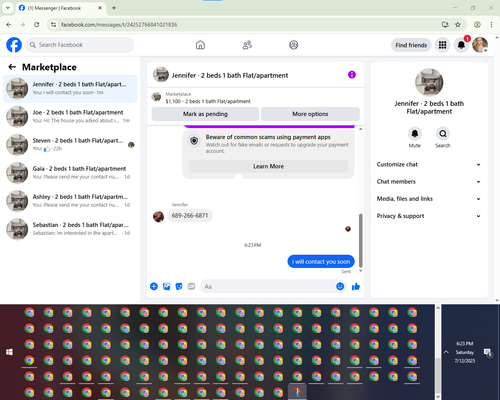Open Joe conversation in Marketplace list
Screen dimensions: 500x400
70,117
